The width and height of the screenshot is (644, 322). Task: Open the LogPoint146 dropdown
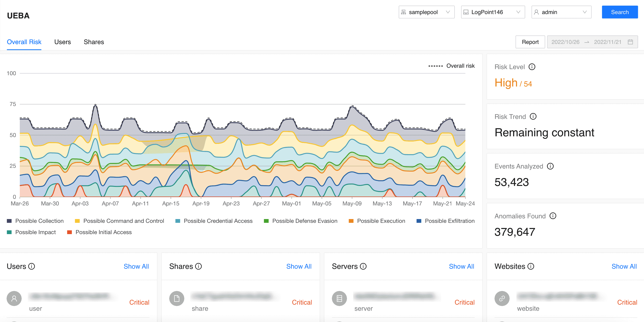[x=492, y=12]
